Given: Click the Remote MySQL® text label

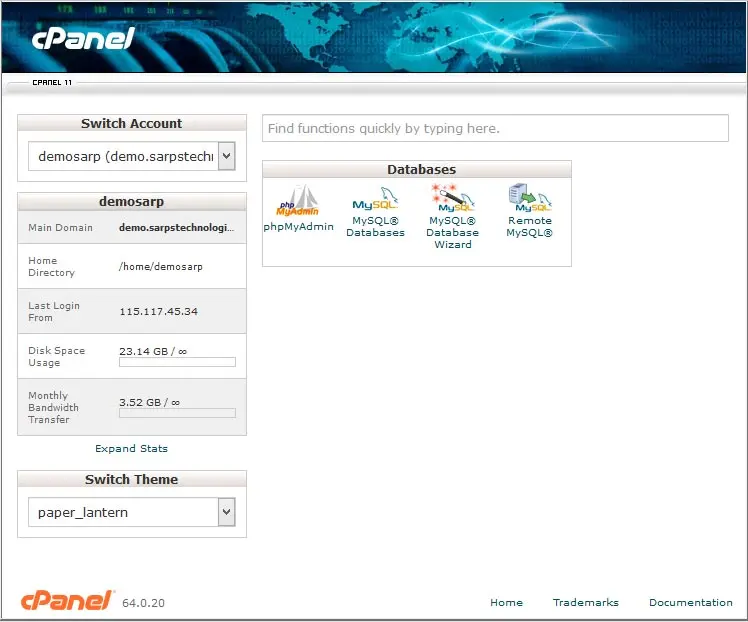Looking at the screenshot, I should pos(530,227).
